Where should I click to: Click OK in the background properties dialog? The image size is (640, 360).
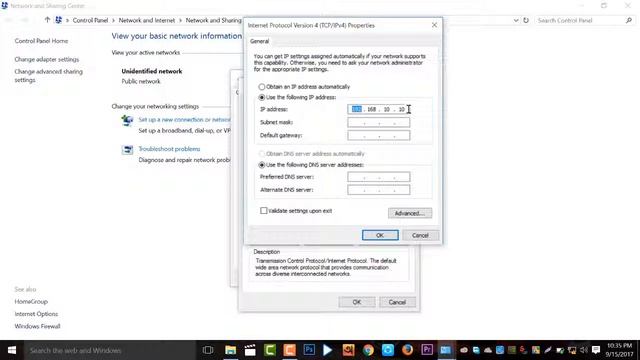[x=357, y=302]
